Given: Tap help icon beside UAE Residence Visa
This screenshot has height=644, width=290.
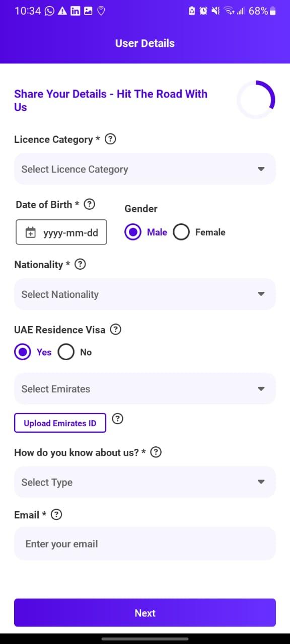Looking at the screenshot, I should (x=115, y=330).
